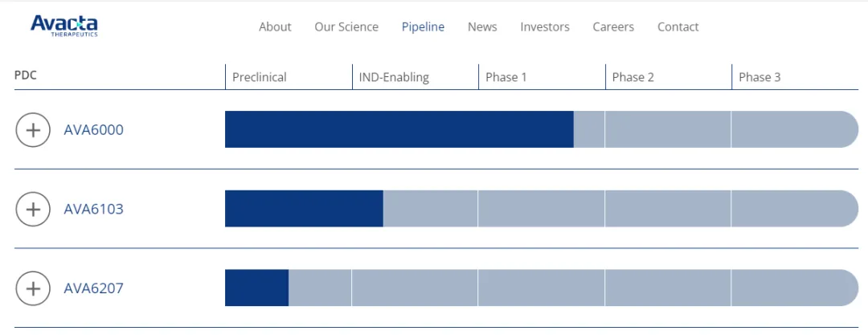The width and height of the screenshot is (868, 335).
Task: Click the AVA6207 dark blue progress bar
Action: [256, 288]
